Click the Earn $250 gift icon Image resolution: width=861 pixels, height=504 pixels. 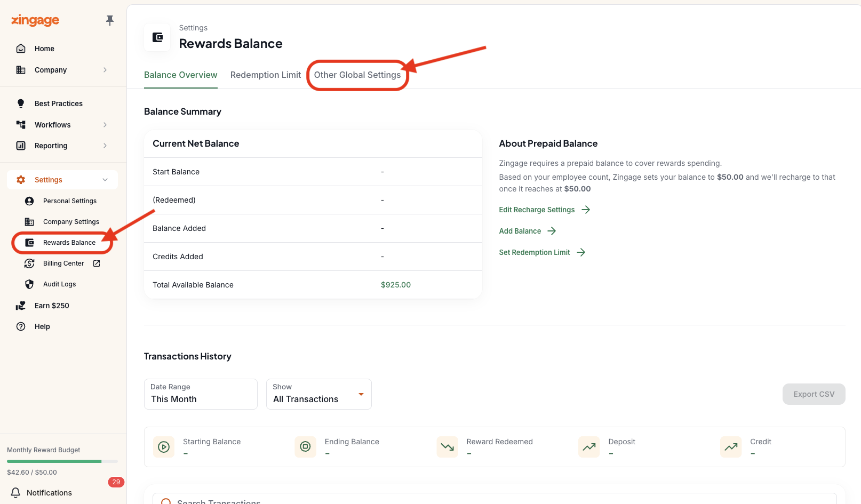21,306
